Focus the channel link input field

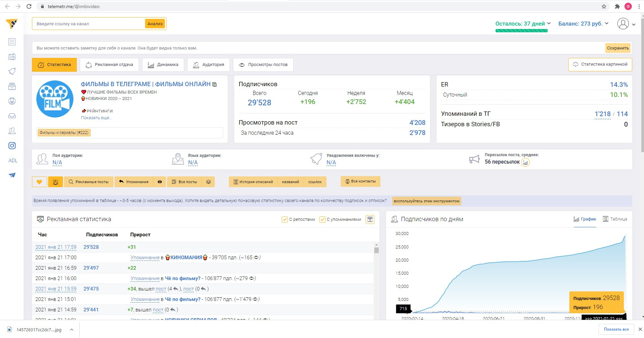click(x=89, y=24)
